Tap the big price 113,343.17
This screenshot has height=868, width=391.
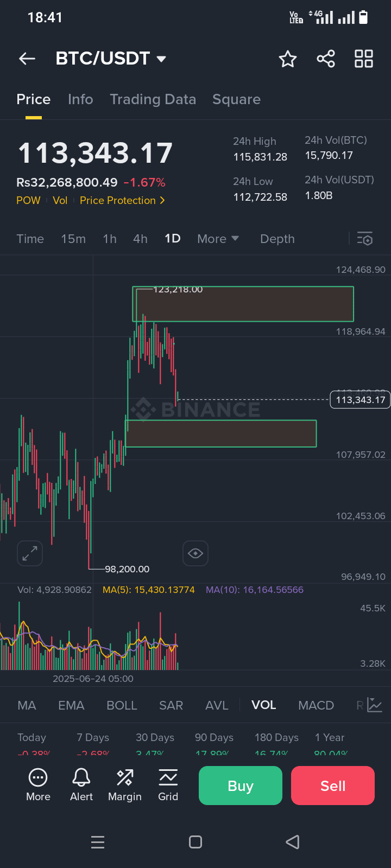pos(95,153)
